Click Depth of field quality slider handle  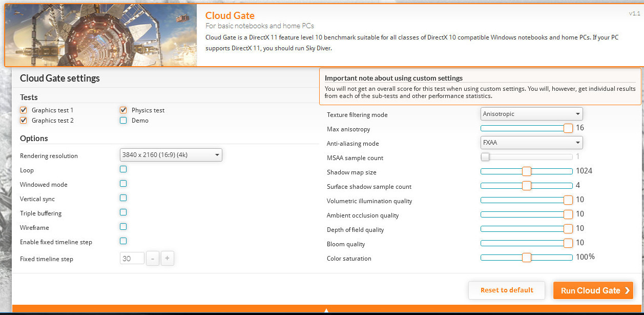click(568, 229)
